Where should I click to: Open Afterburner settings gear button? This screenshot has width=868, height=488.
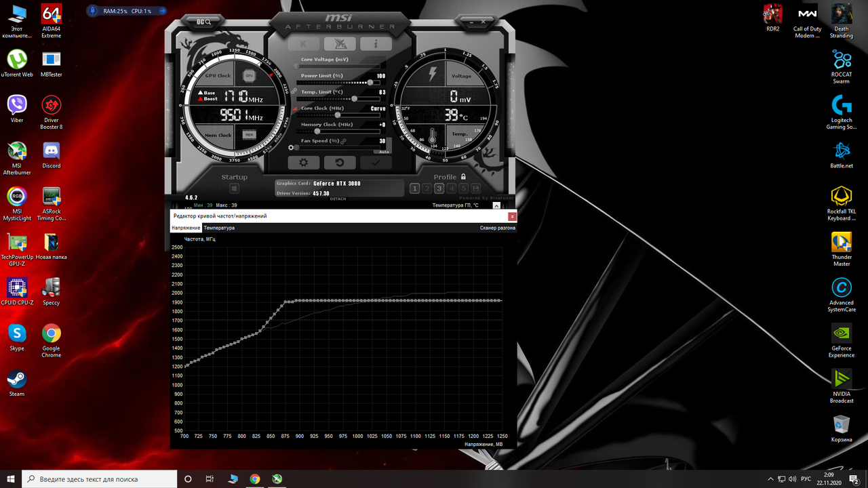click(x=304, y=163)
